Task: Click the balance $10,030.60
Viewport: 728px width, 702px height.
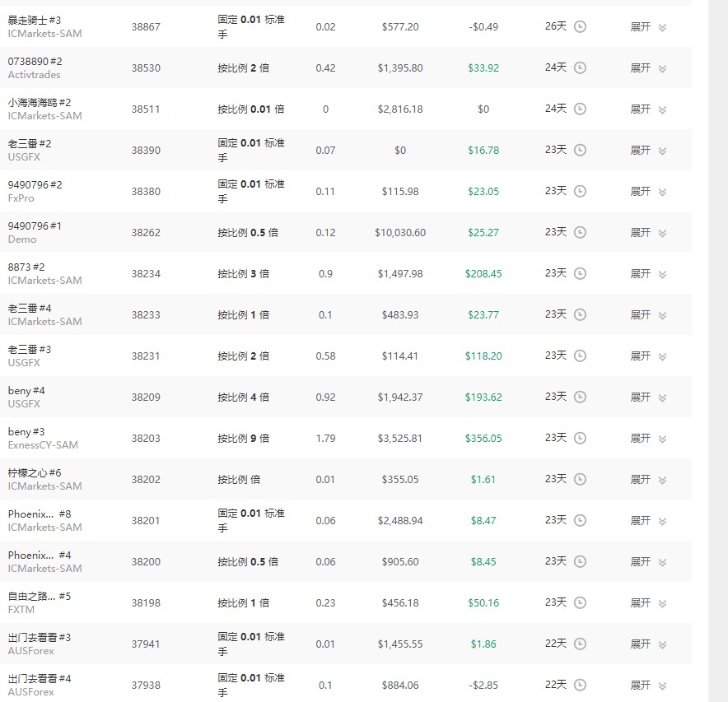Action: click(400, 232)
